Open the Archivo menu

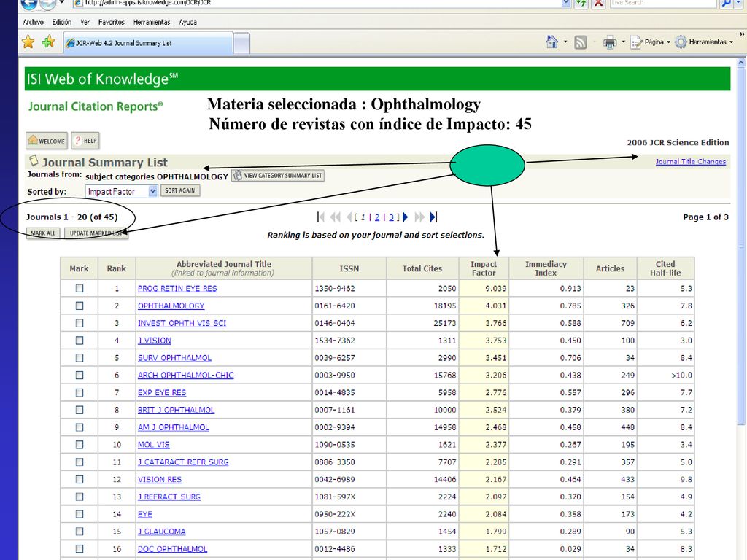coord(34,23)
